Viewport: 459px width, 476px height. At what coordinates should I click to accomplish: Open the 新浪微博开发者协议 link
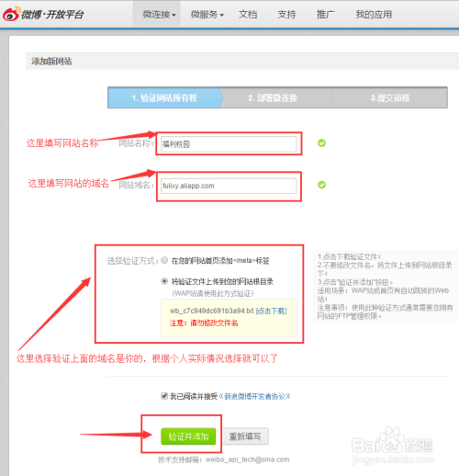click(254, 396)
